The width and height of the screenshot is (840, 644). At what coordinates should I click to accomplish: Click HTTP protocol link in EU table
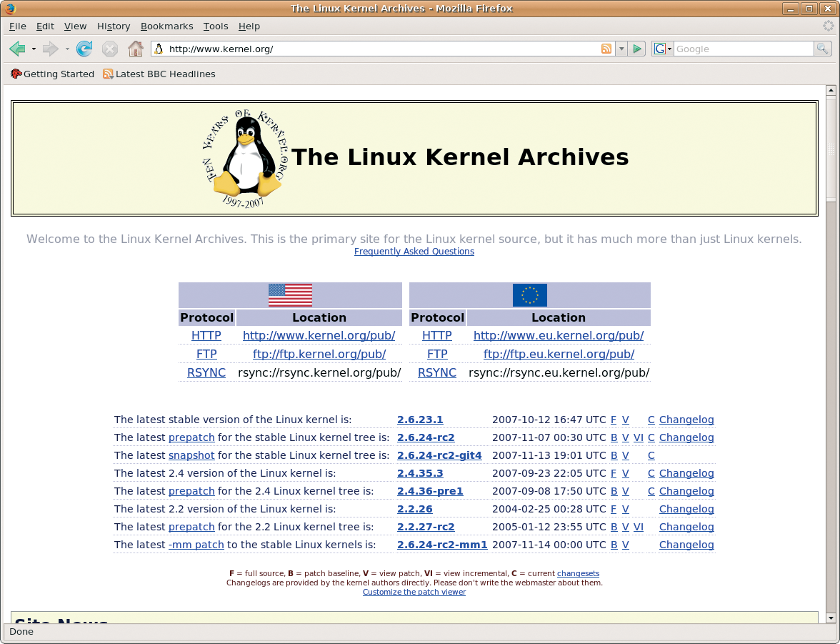tap(437, 336)
